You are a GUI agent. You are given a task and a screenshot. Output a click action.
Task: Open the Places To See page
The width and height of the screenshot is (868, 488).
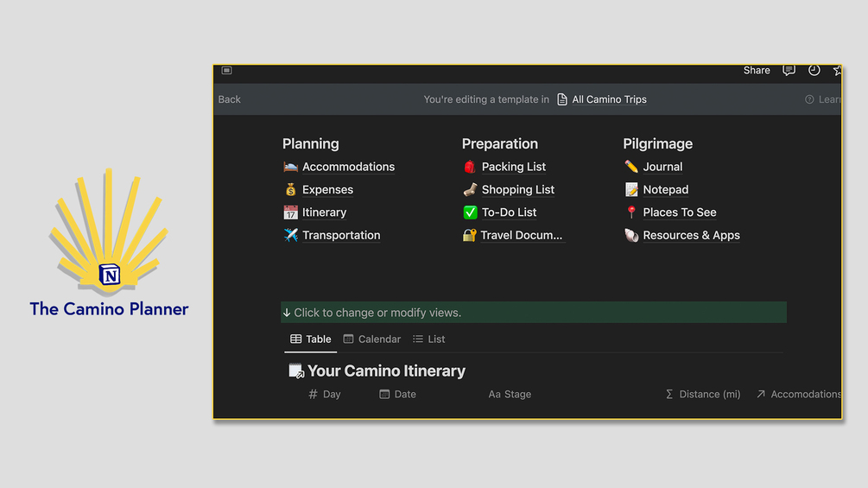point(679,212)
